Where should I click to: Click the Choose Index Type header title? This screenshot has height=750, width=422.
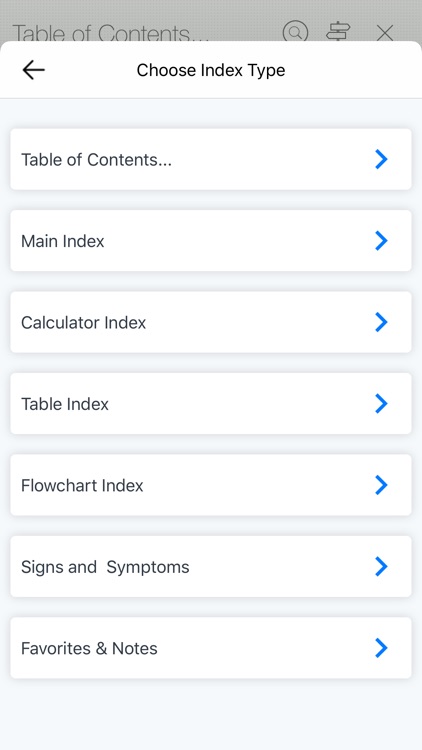click(211, 70)
